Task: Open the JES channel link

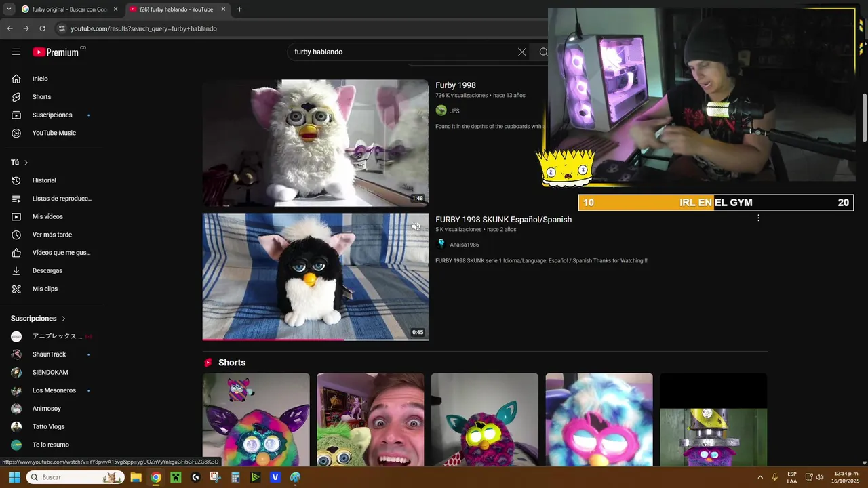Action: point(454,111)
